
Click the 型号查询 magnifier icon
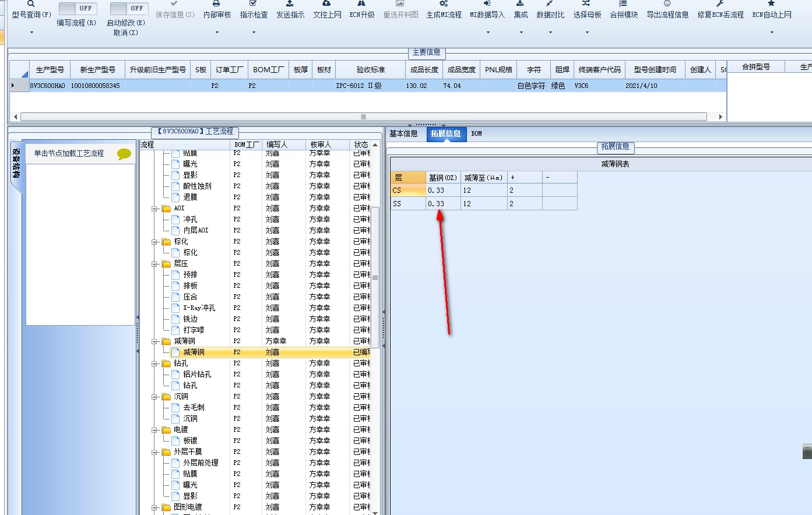point(31,3)
